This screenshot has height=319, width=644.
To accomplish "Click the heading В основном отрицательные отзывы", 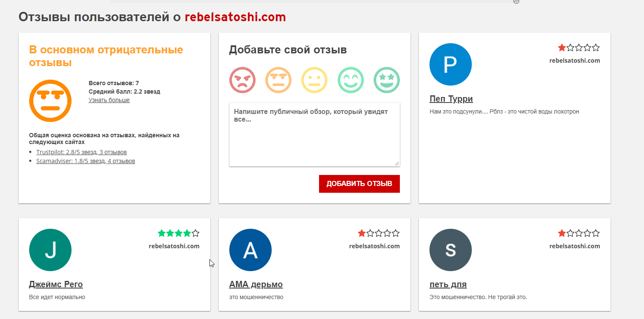I will [106, 56].
